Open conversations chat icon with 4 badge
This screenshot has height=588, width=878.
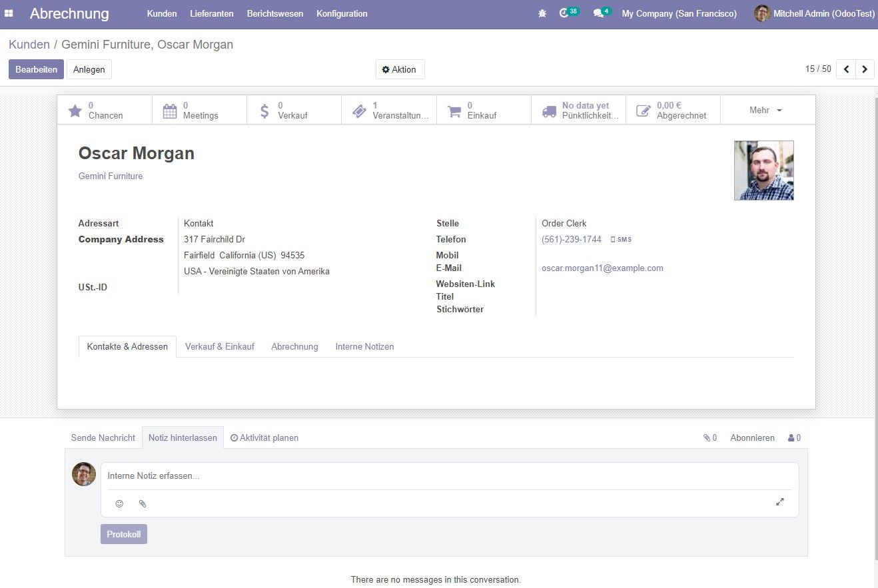point(600,13)
